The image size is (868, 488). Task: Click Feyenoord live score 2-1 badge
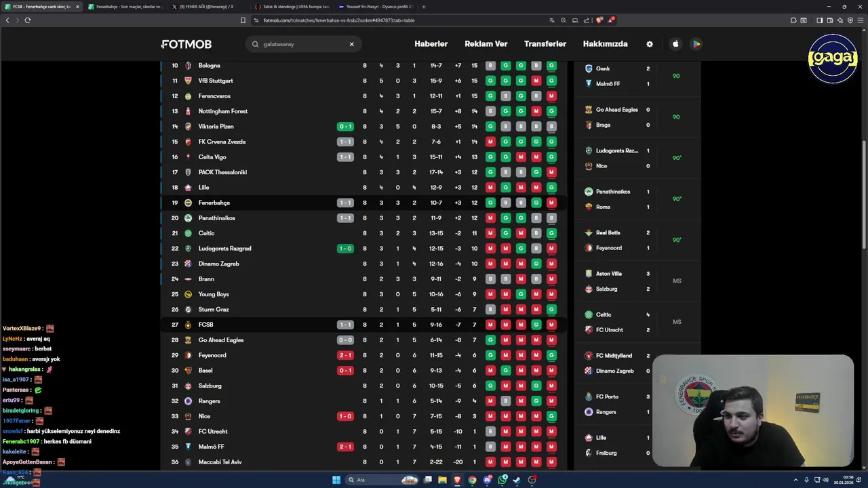345,355
